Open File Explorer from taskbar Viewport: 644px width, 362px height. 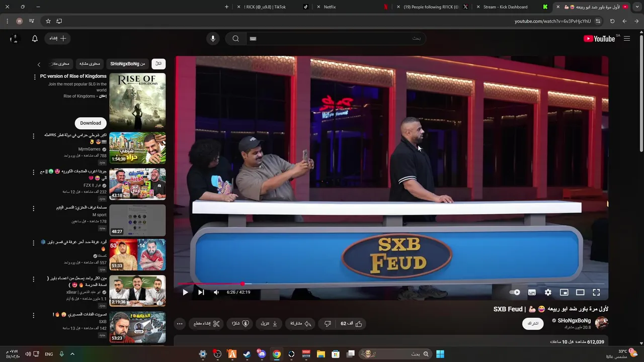[321, 354]
